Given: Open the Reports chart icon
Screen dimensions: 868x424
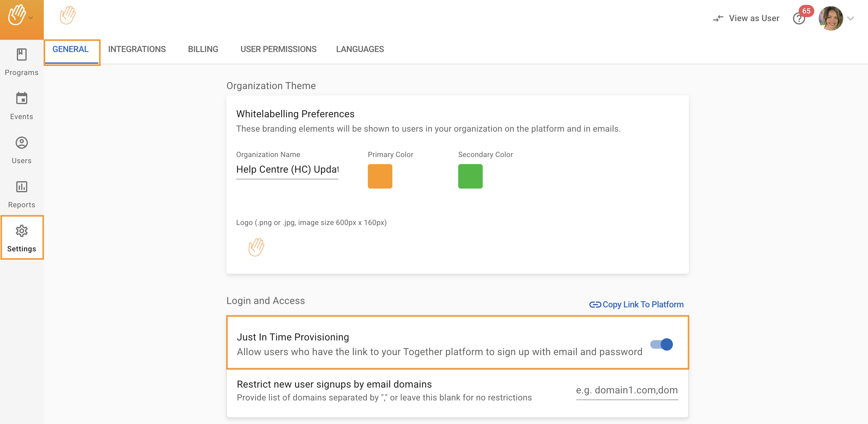Looking at the screenshot, I should click(21, 187).
